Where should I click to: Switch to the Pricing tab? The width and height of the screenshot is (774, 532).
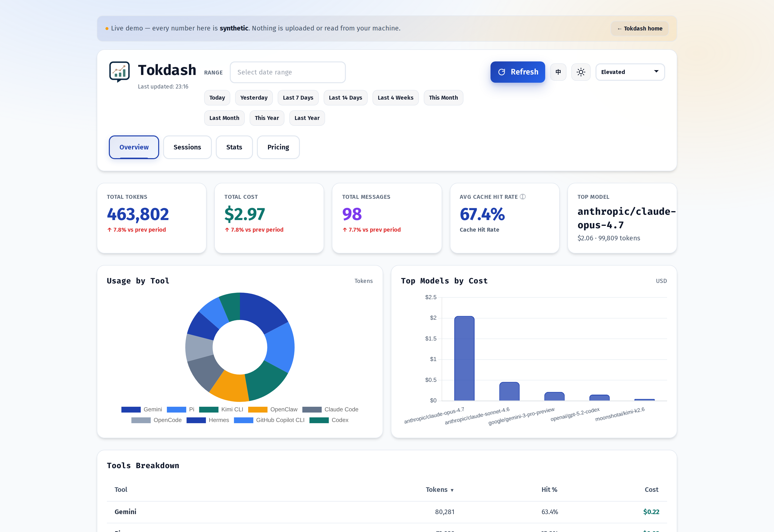click(x=278, y=147)
